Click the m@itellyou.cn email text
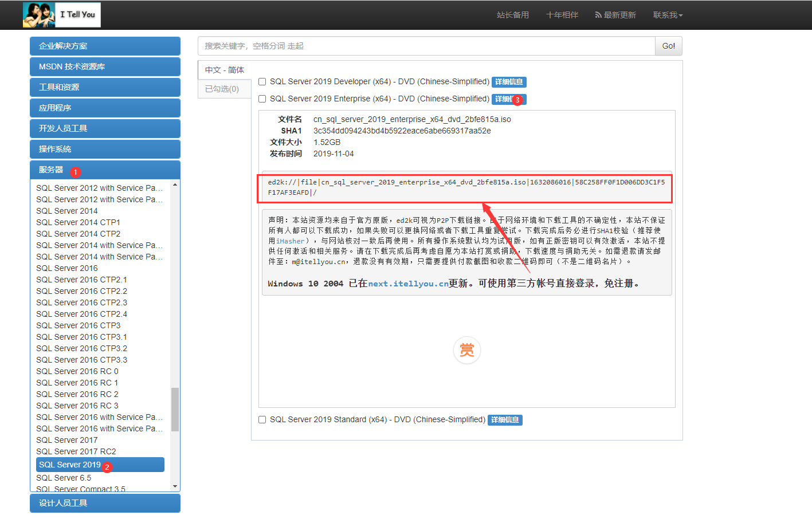Viewport: 812px width, 519px height. coord(319,262)
